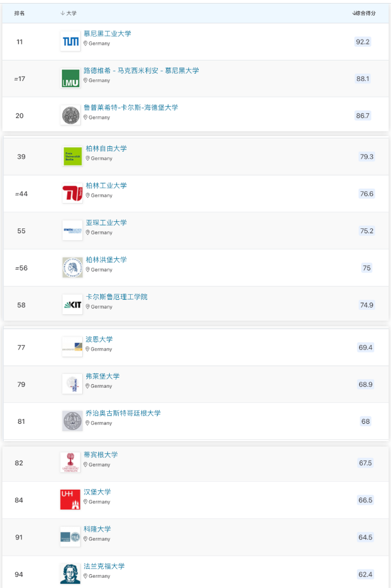Click the 92.2 score badge
The height and width of the screenshot is (588, 391).
(362, 41)
